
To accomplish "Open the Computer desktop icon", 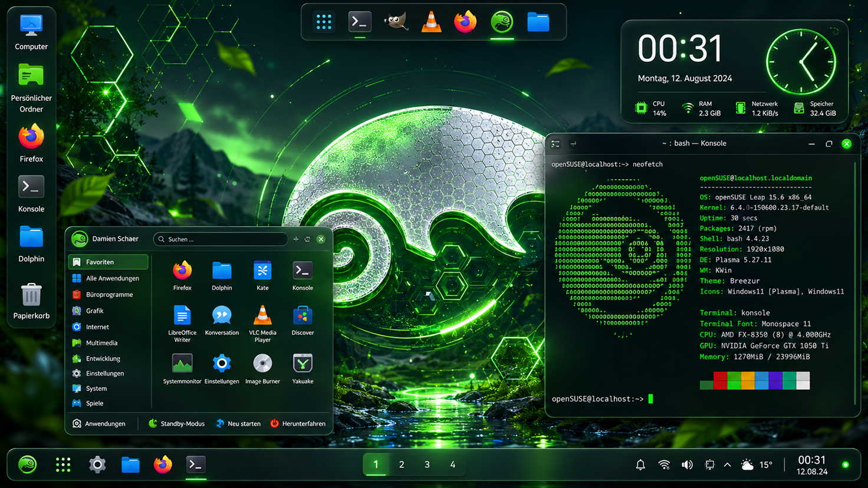I will click(31, 32).
